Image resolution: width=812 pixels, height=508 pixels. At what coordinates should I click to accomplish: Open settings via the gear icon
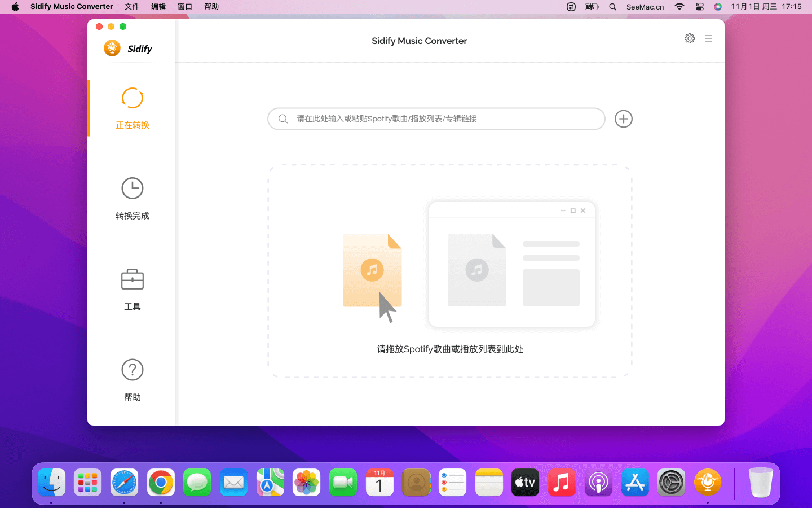(690, 38)
